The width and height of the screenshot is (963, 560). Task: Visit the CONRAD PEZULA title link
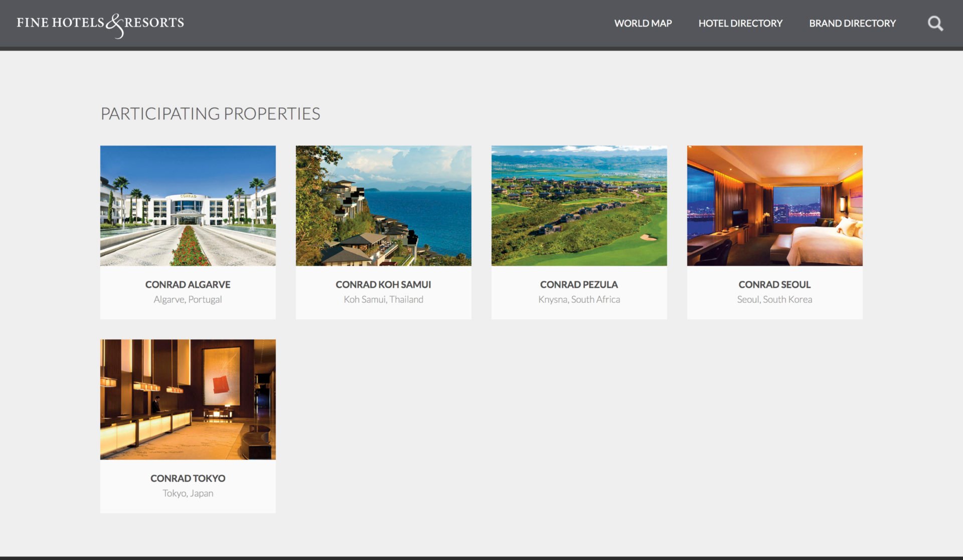[579, 284]
